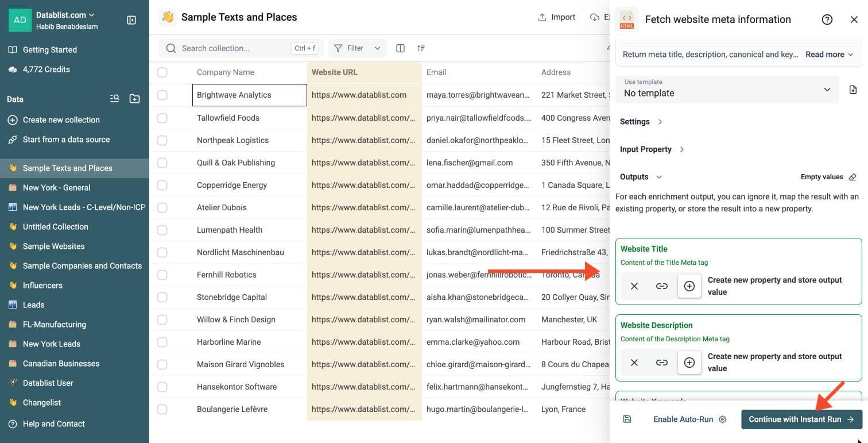868x443 pixels.
Task: Open Auto-Run settings gear icon
Action: (723, 419)
